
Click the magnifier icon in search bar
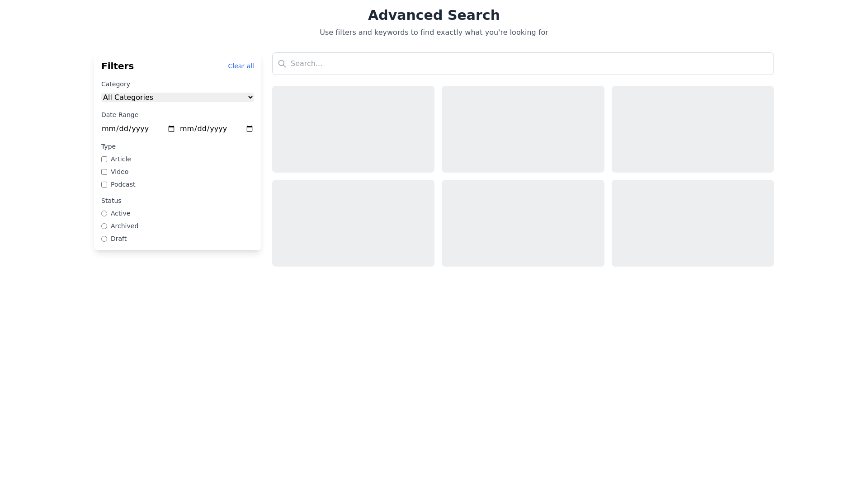(x=282, y=64)
